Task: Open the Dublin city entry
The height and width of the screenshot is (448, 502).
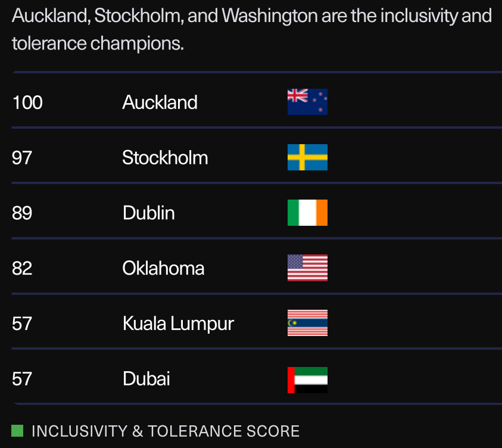Action: coord(148,213)
